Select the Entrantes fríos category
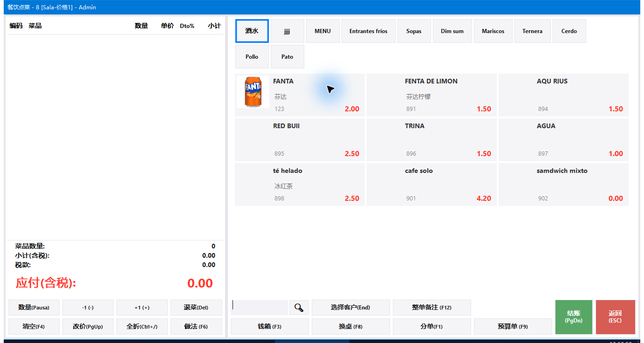 (x=369, y=31)
